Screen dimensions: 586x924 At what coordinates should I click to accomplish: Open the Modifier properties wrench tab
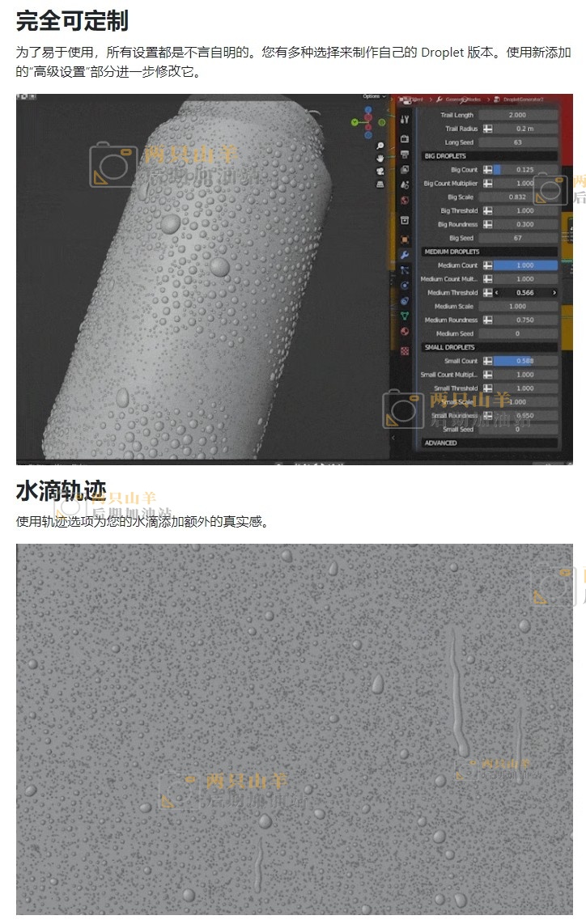point(405,255)
